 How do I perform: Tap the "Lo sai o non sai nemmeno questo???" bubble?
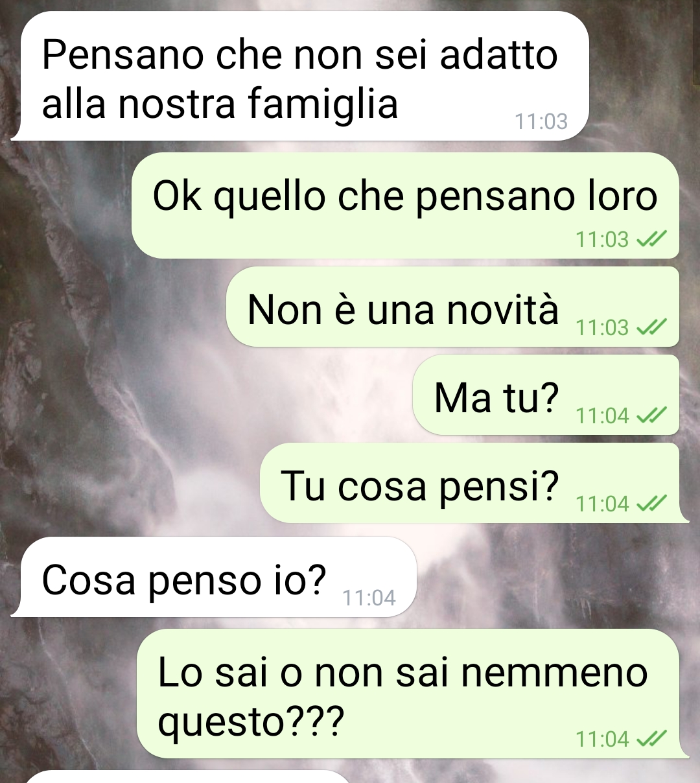[412, 694]
